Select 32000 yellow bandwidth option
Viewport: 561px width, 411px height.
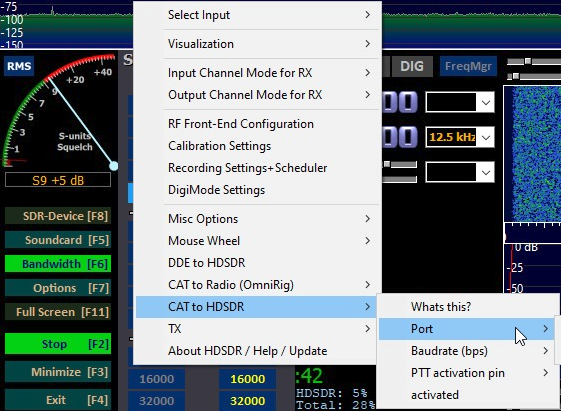[x=248, y=401]
